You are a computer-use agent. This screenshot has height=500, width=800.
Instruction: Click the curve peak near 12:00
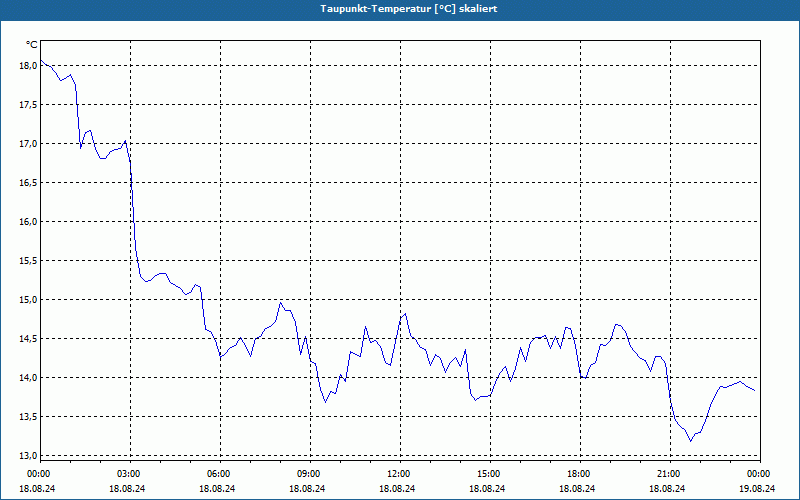405,313
